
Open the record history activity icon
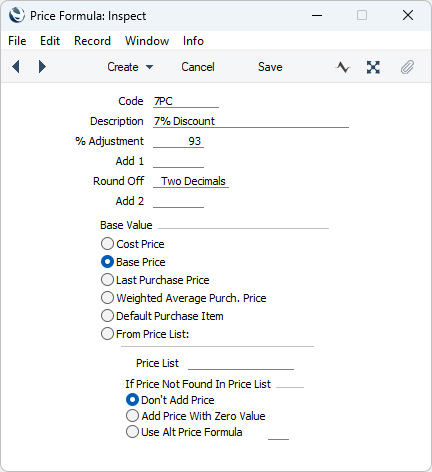point(343,67)
